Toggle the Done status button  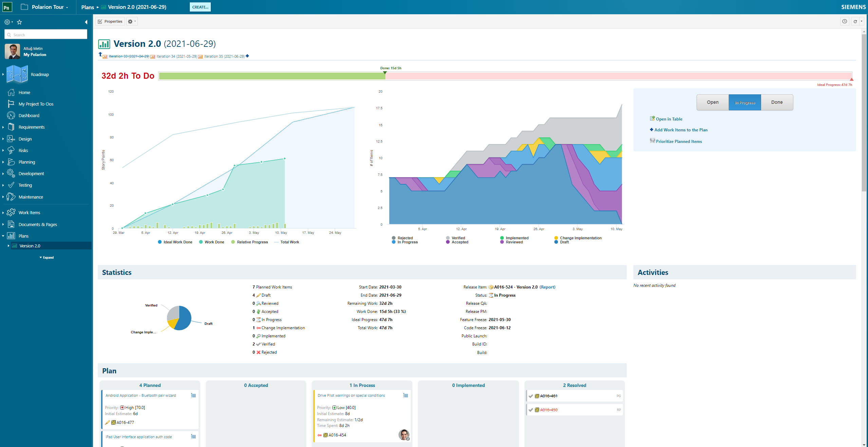pos(776,102)
